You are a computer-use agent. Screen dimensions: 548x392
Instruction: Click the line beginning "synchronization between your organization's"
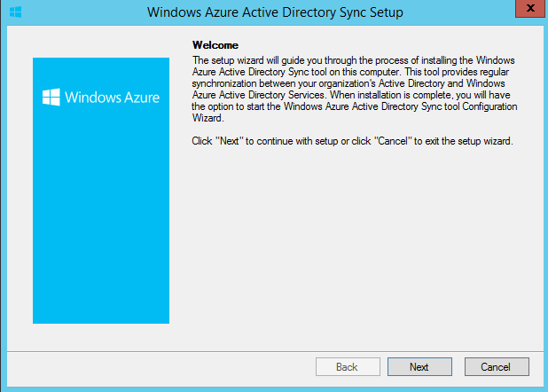[348, 83]
